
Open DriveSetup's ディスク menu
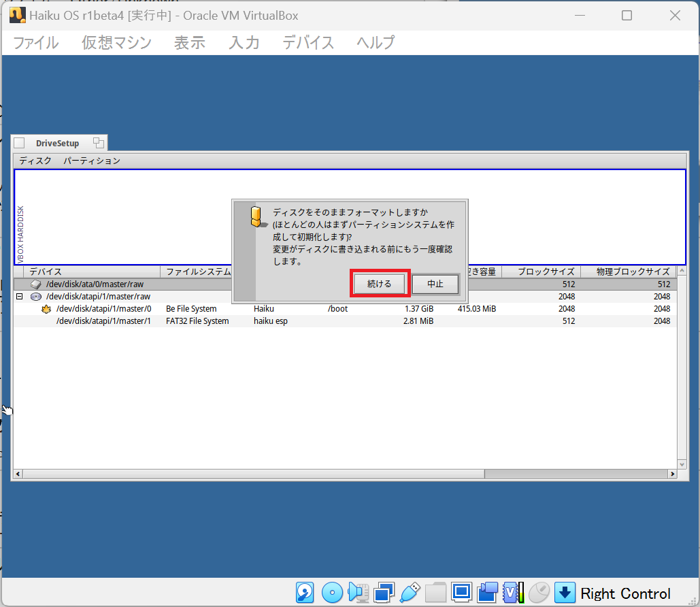pos(35,161)
